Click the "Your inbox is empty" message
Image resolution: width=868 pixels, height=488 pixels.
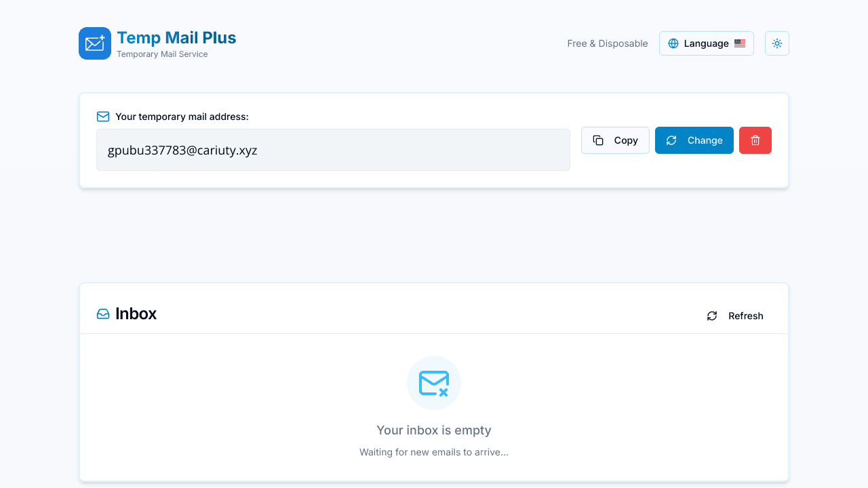coord(434,430)
